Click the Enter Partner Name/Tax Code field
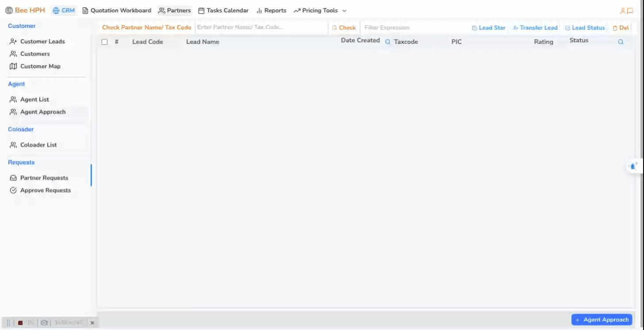The width and height of the screenshot is (644, 330). [261, 27]
